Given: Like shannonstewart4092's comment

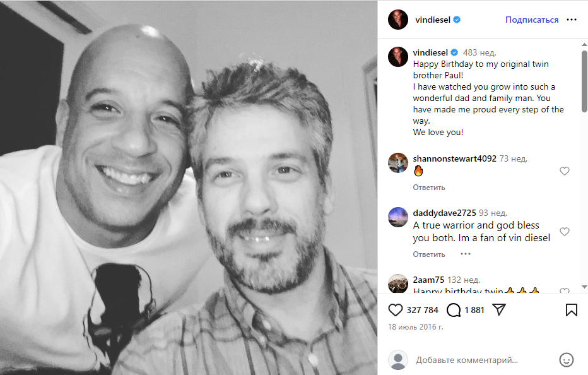Looking at the screenshot, I should pos(565,171).
